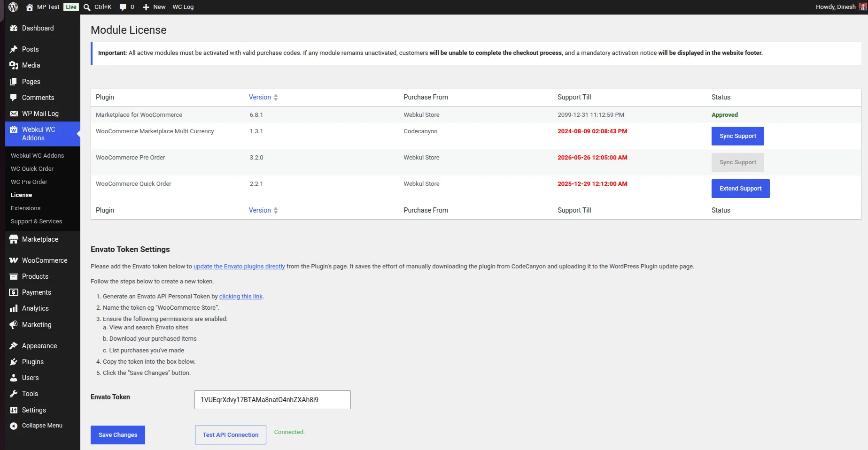
Task: Click the WooCommerce logo icon
Action: click(14, 260)
